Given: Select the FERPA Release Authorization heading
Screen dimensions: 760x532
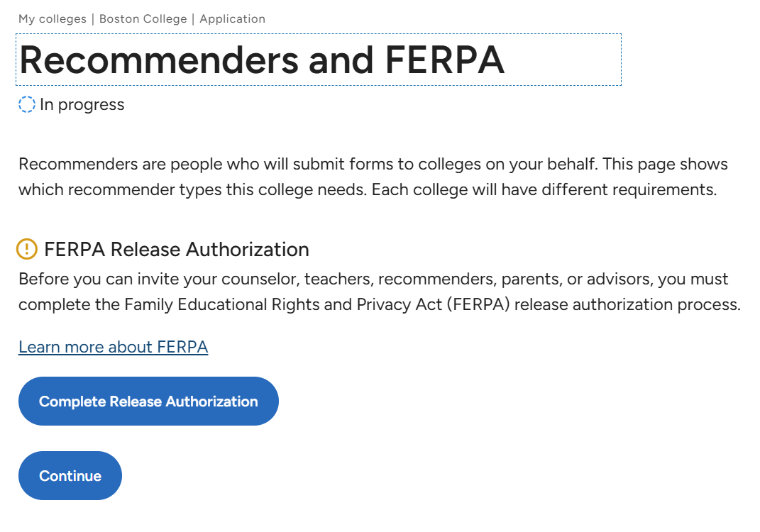Looking at the screenshot, I should coord(177,250).
